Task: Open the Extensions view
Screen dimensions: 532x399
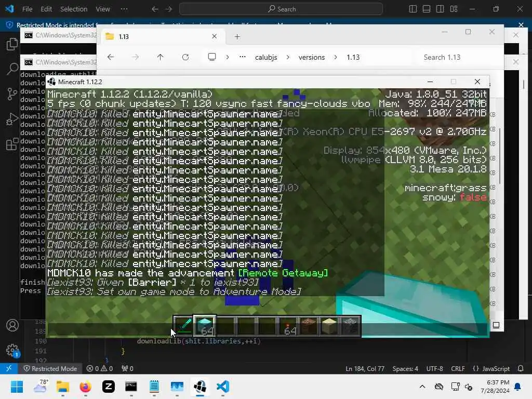Action: pos(12,144)
